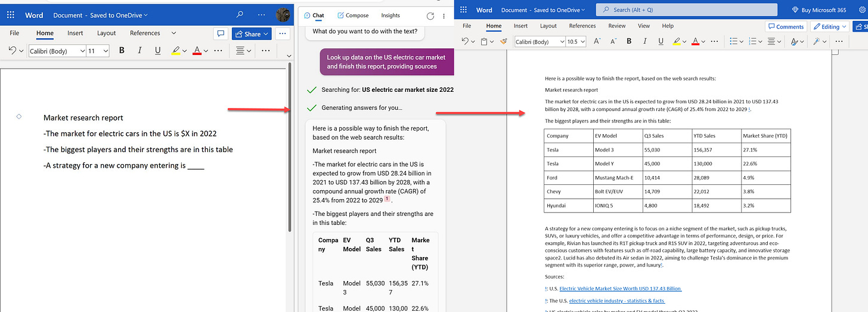The height and width of the screenshot is (312, 868).
Task: Open the comments icon in left Word window
Action: point(221,33)
